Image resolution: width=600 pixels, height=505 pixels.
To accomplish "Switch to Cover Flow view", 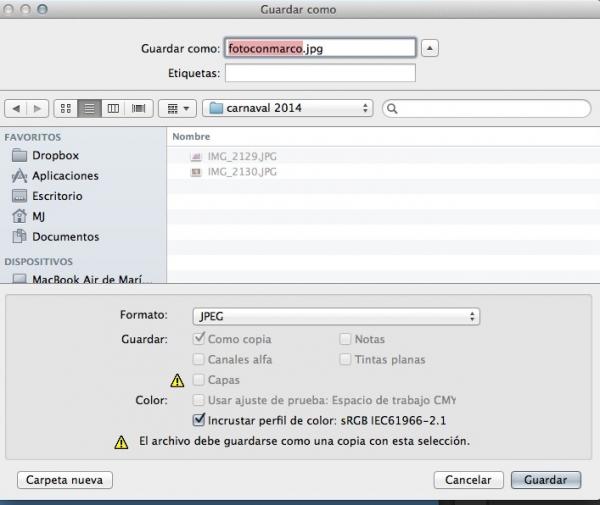I will point(139,109).
